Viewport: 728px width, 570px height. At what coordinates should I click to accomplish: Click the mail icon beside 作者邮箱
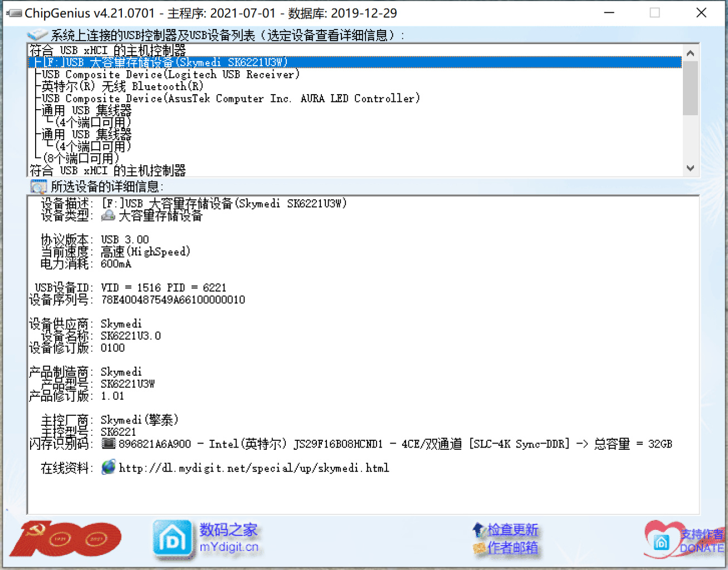[x=479, y=548]
